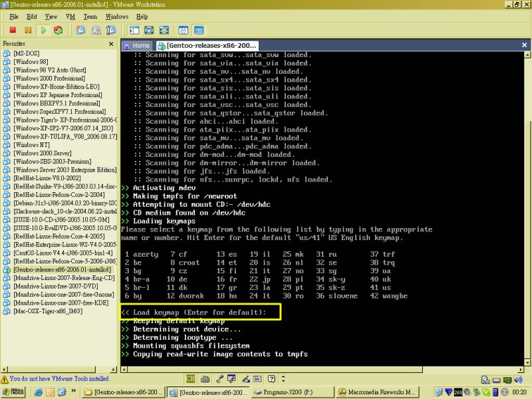532x399 pixels.
Task: Show the VM summary view icon
Action: [184, 30]
